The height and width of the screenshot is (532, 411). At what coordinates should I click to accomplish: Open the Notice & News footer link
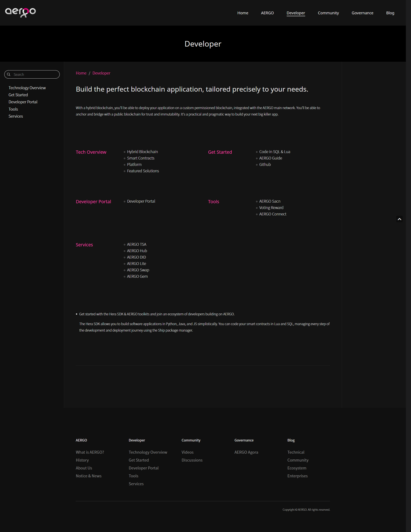[x=89, y=476]
